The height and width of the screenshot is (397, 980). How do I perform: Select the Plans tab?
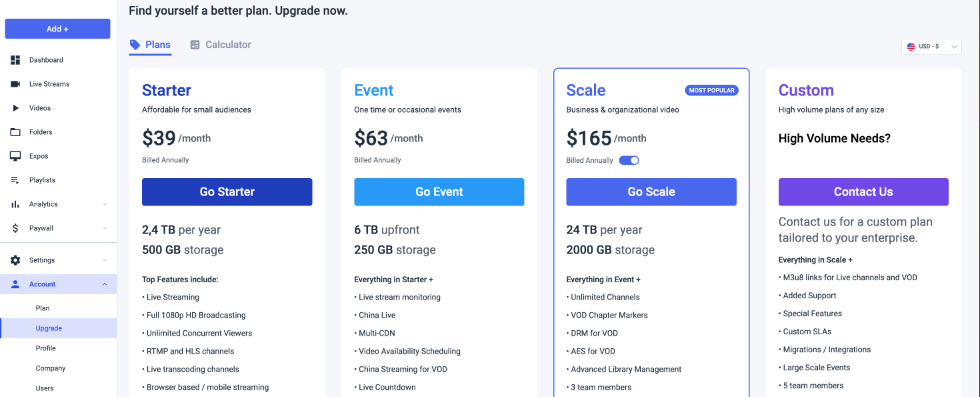tap(151, 45)
